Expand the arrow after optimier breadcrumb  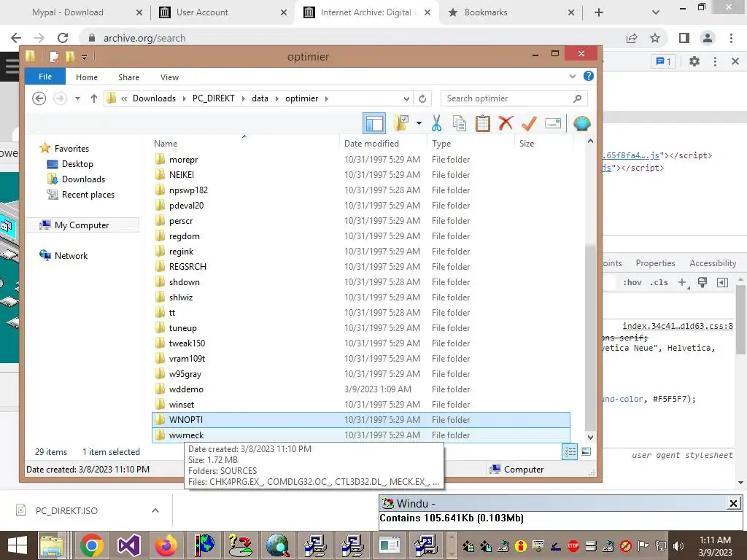(x=327, y=98)
